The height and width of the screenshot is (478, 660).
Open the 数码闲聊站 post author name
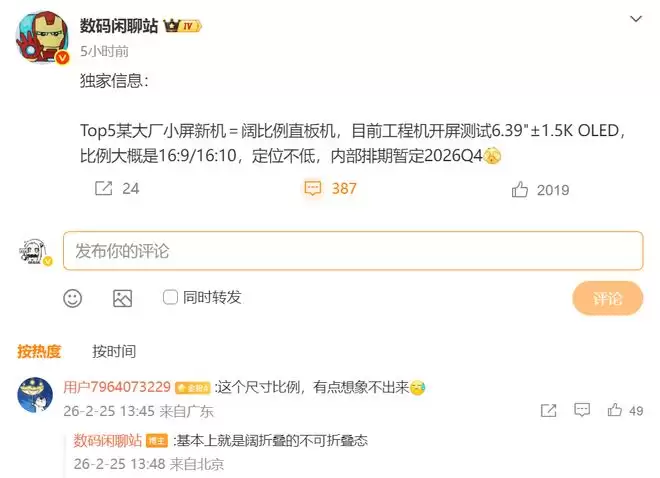pos(119,26)
